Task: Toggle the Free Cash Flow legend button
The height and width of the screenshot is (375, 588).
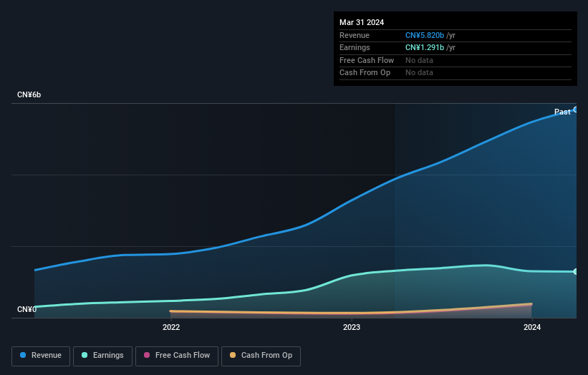Action: pos(177,356)
